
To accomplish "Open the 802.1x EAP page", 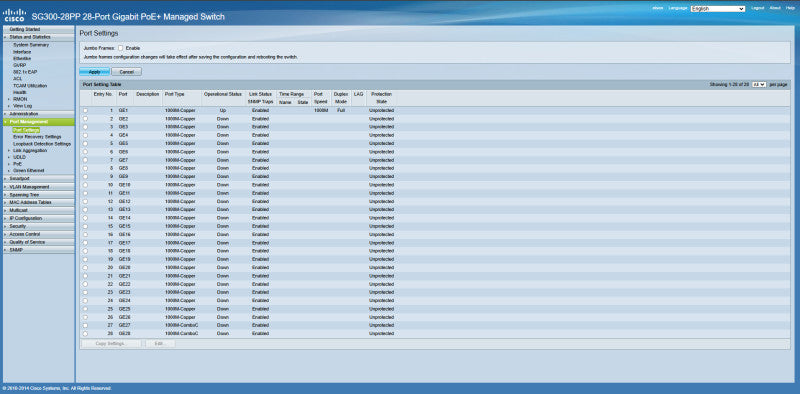I will coord(25,72).
